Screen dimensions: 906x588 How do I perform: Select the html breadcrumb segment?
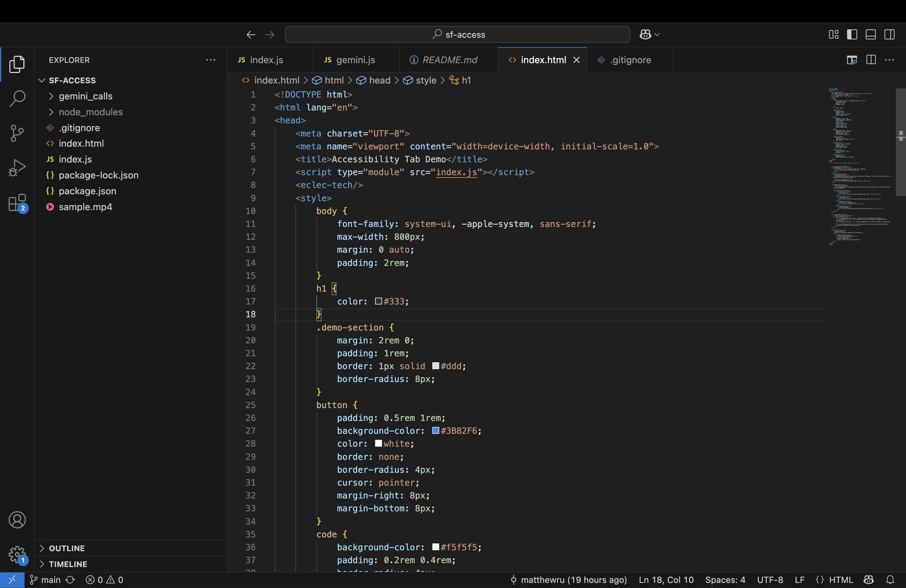click(x=328, y=80)
